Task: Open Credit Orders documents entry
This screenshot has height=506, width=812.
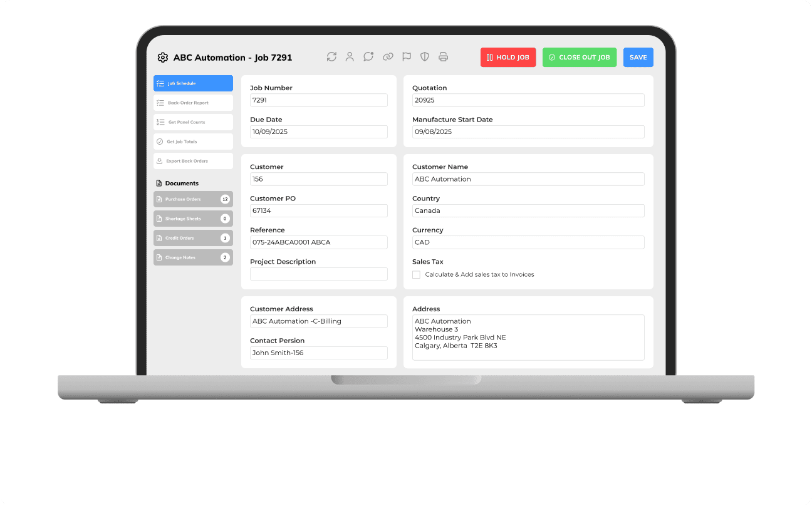Action: point(193,238)
